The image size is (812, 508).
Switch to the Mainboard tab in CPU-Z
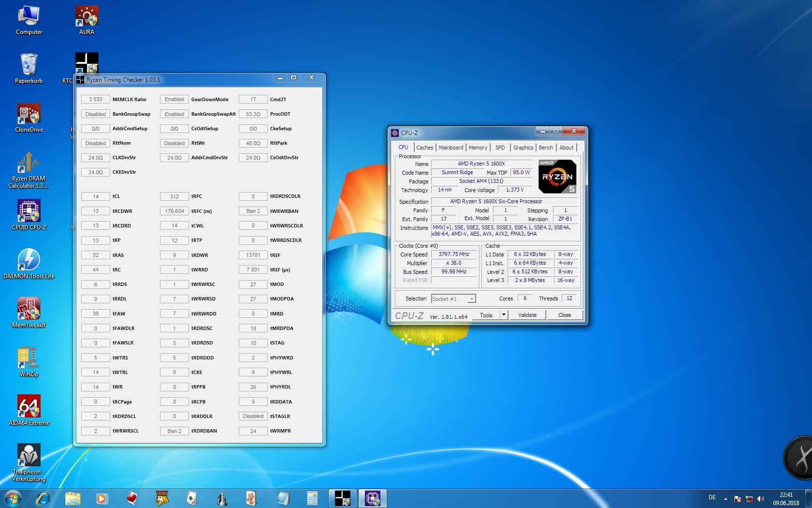coord(450,148)
